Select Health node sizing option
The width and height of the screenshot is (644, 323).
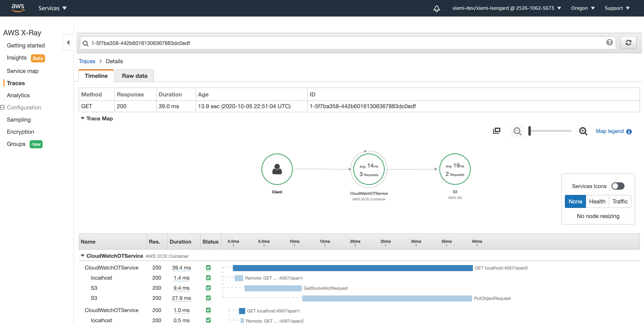(597, 201)
